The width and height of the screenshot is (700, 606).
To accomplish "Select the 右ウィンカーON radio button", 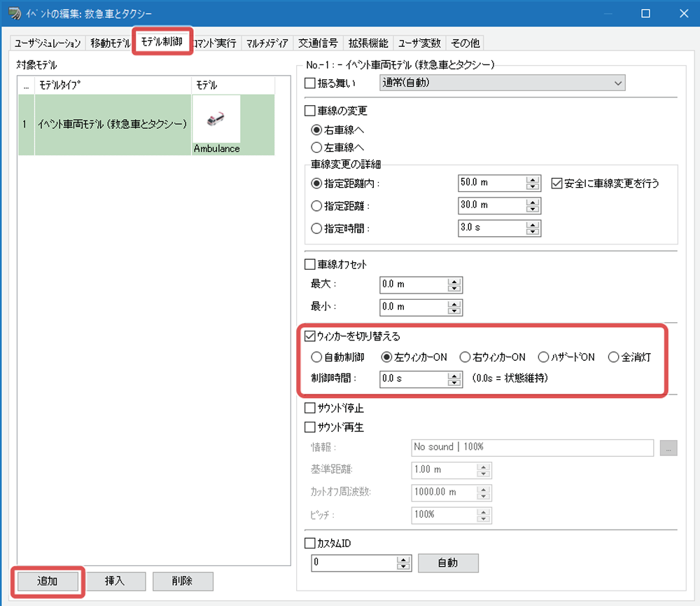I will tap(465, 357).
